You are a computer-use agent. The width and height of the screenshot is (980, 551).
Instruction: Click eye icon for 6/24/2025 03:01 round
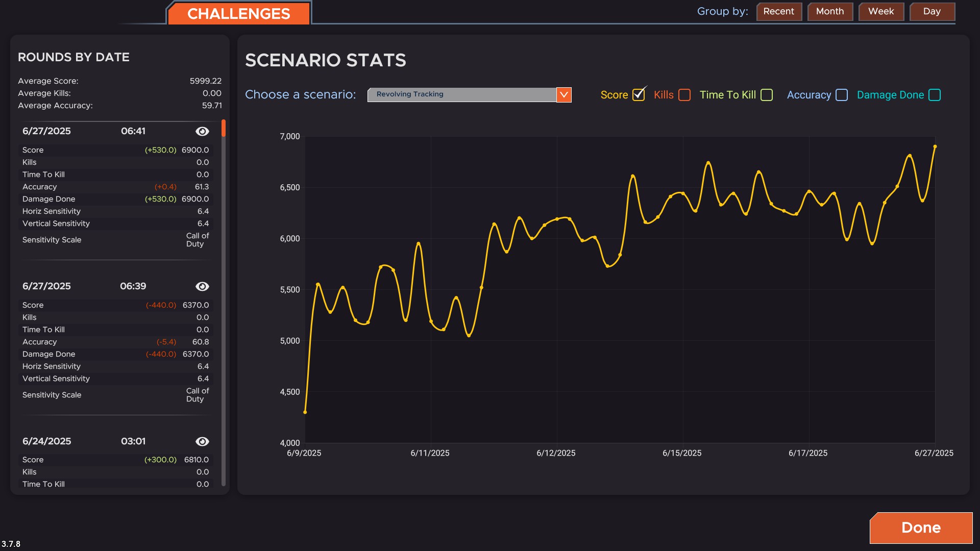pyautogui.click(x=202, y=441)
